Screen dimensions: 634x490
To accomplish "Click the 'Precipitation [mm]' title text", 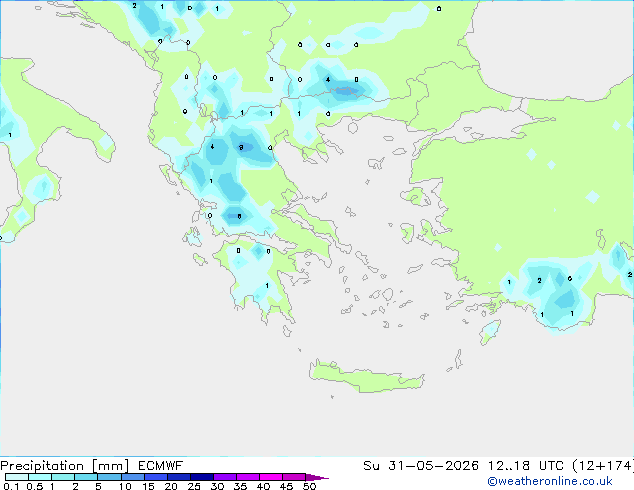I will coord(65,466).
